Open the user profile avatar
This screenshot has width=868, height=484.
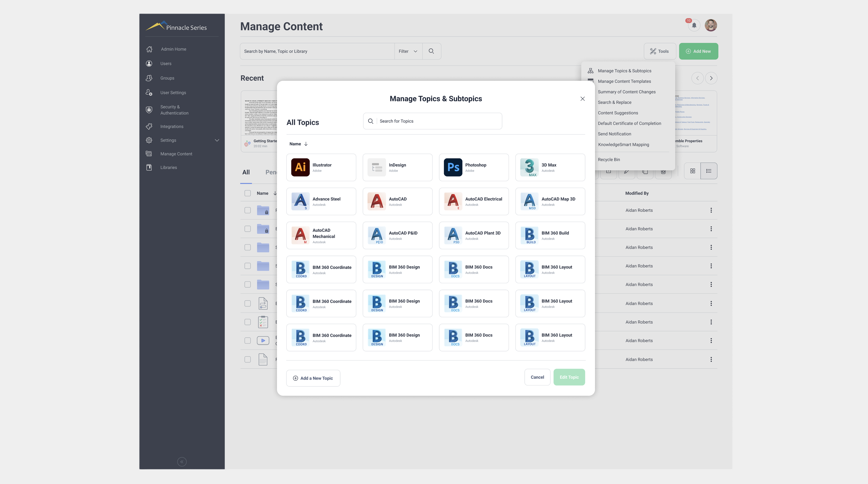coord(711,25)
